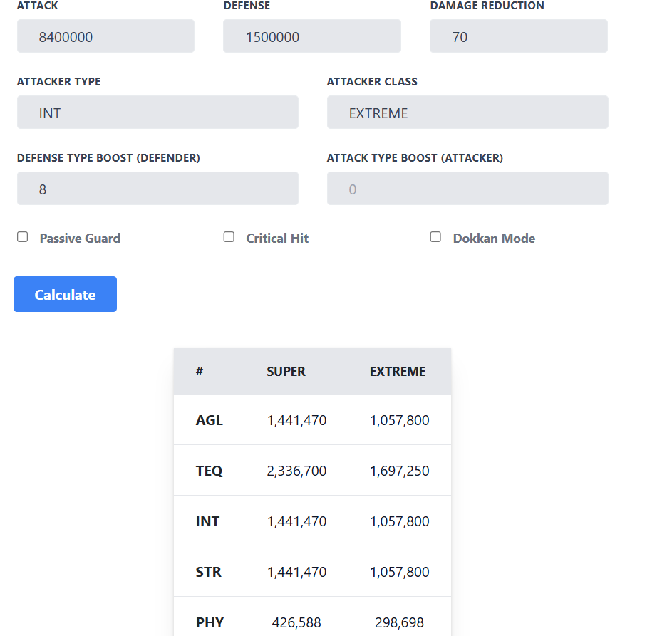
Task: Select the TEQ row label
Action: (x=209, y=471)
